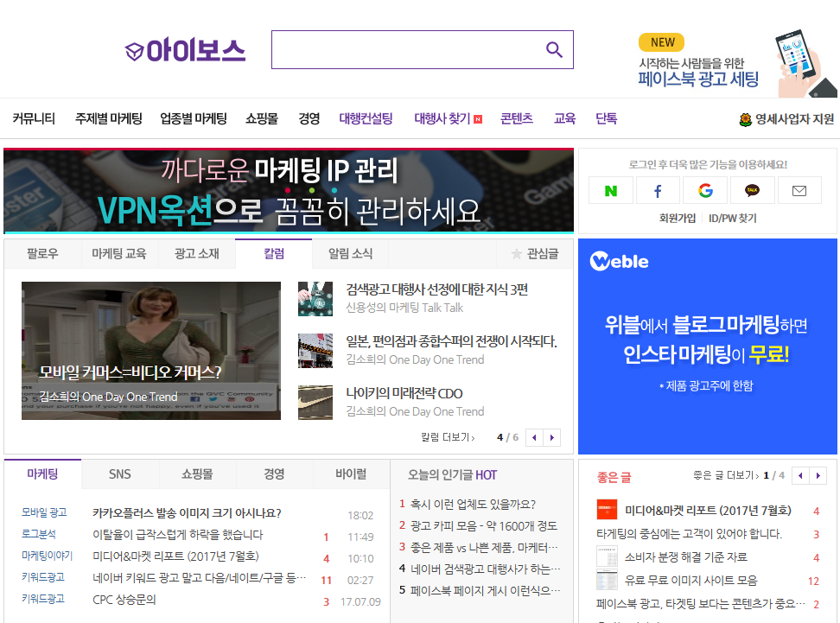Open hot post 혹시 이런 업체도 있을까요?

coord(473,504)
